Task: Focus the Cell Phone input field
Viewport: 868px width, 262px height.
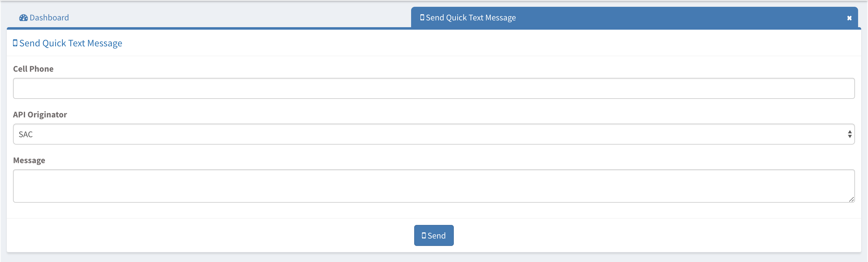Action: point(433,88)
